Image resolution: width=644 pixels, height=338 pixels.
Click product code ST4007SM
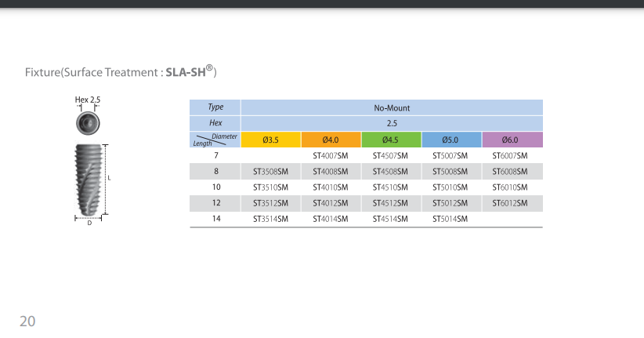pos(331,156)
